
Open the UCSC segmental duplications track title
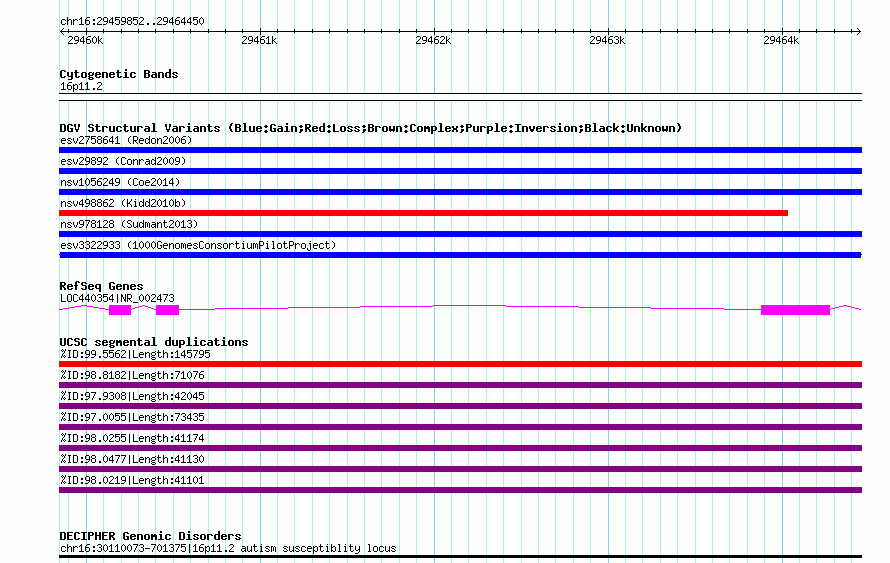tap(154, 342)
